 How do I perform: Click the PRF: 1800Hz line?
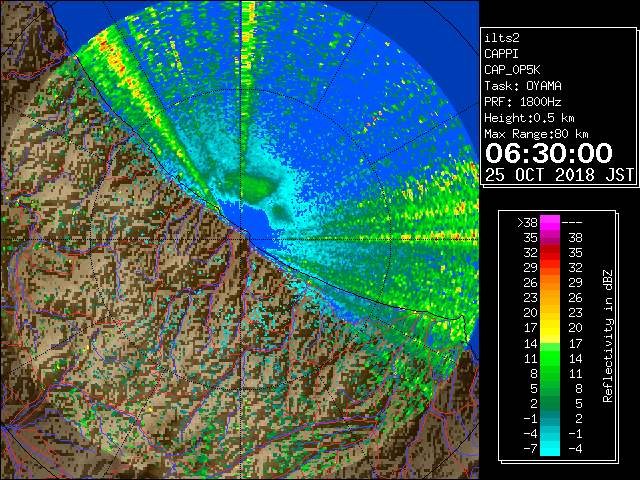point(523,102)
